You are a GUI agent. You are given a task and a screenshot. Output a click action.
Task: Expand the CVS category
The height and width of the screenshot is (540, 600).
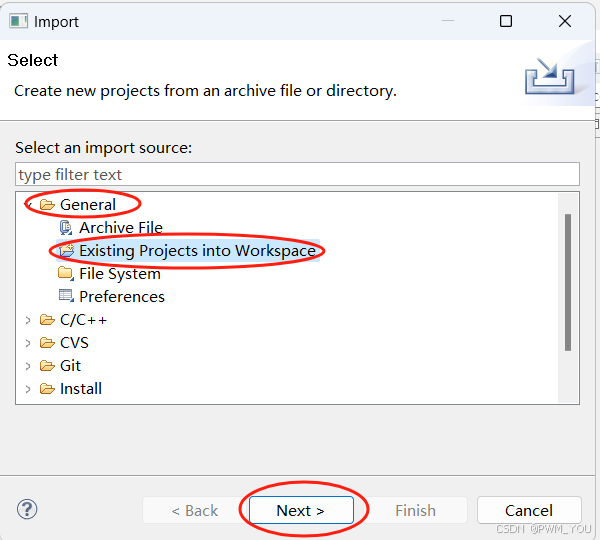[28, 343]
